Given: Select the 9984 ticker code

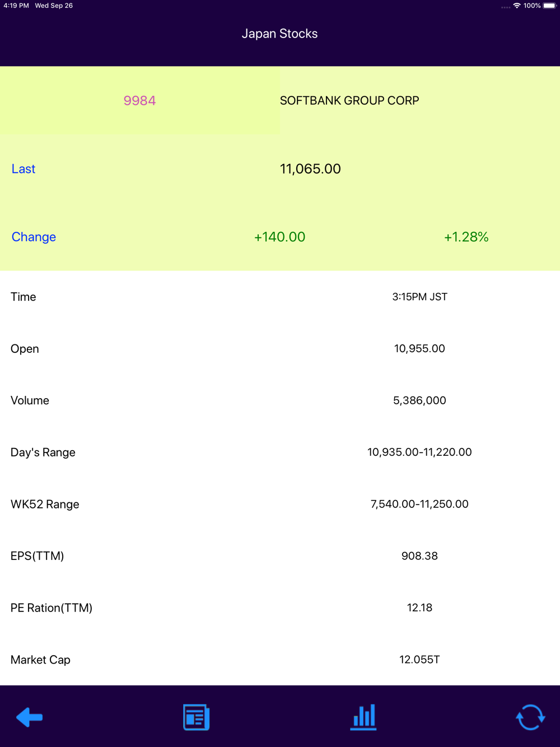Looking at the screenshot, I should [139, 101].
